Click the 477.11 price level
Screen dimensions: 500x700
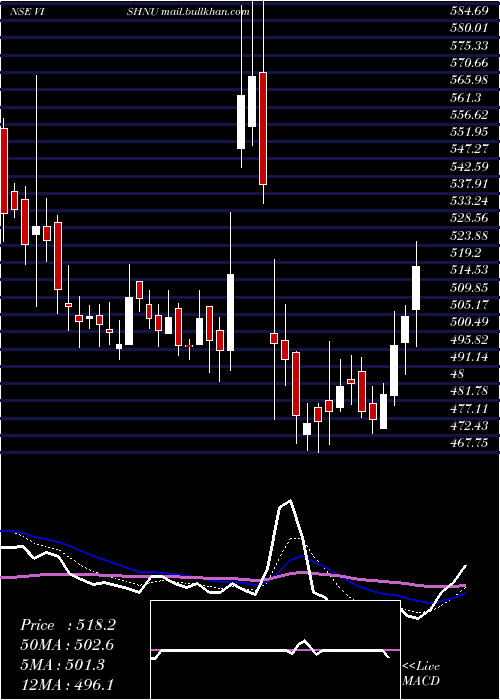click(x=468, y=408)
